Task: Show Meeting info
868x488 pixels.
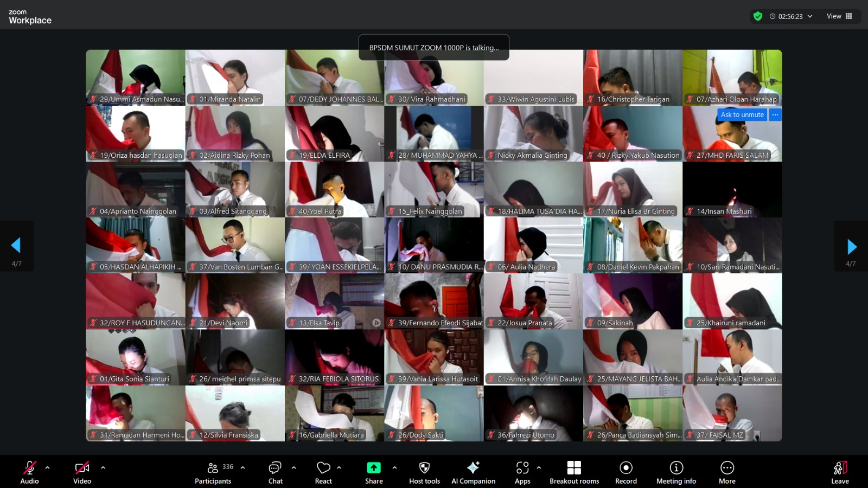Action: (x=676, y=472)
